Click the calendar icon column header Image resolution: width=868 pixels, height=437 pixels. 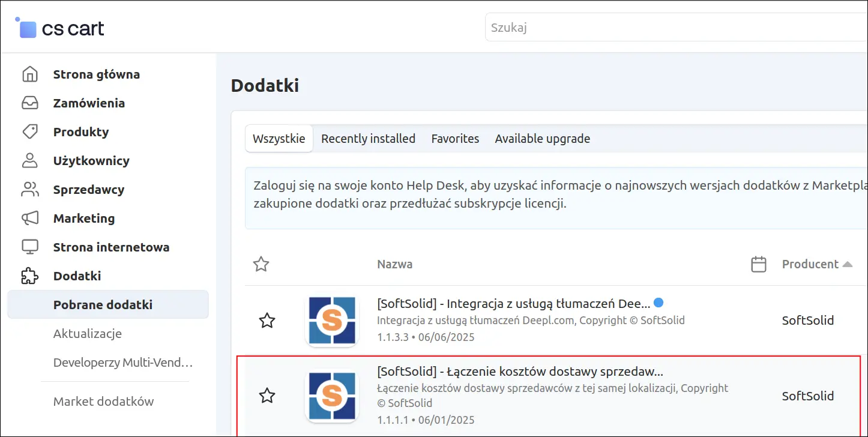(x=759, y=264)
